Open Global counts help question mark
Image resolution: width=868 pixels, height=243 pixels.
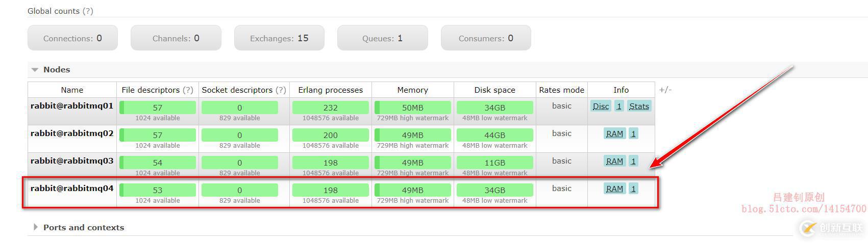88,11
